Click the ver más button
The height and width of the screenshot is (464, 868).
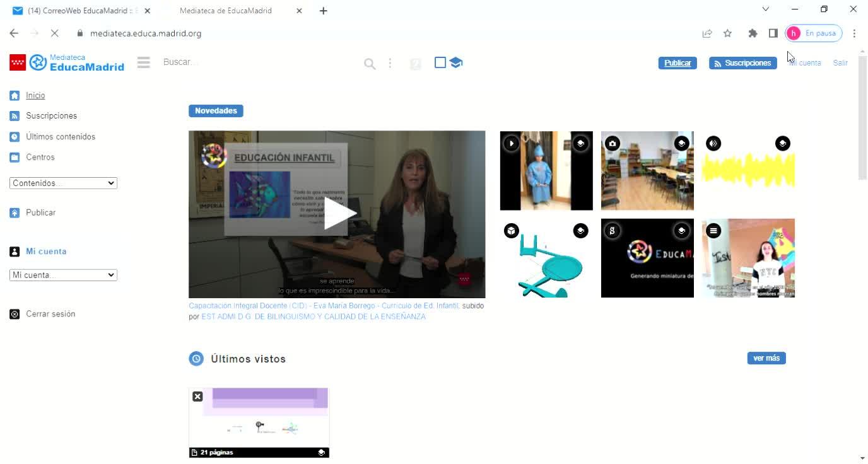tap(766, 358)
